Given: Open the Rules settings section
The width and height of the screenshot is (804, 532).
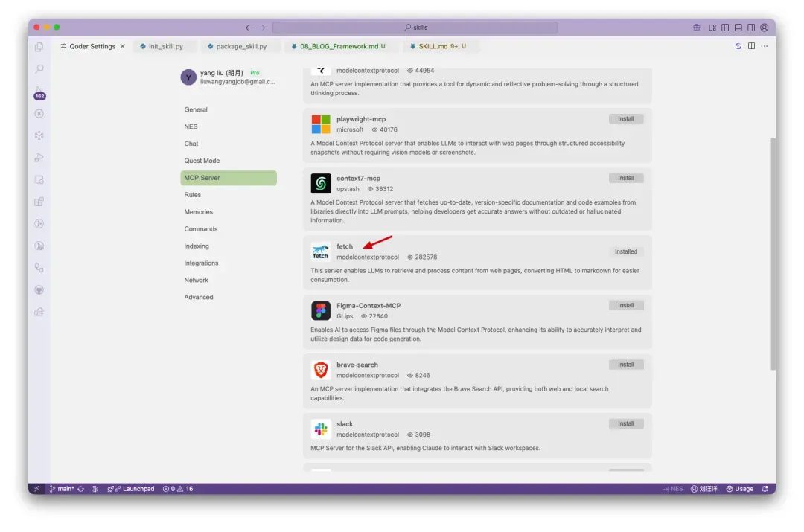Looking at the screenshot, I should [x=229, y=195].
